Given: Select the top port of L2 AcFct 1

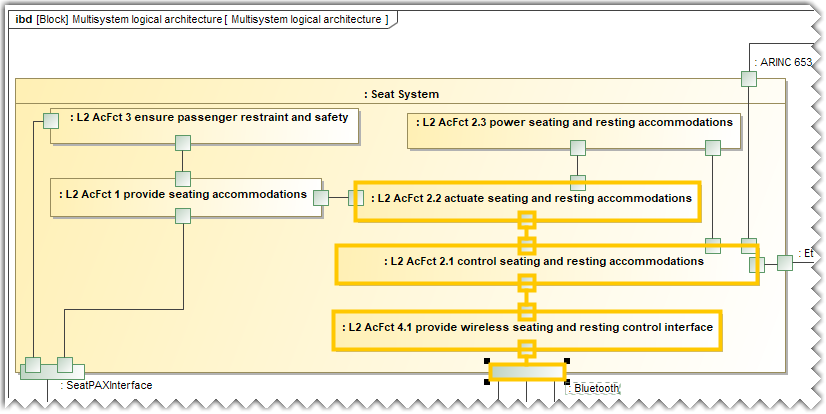Looking at the screenshot, I should coord(183,179).
